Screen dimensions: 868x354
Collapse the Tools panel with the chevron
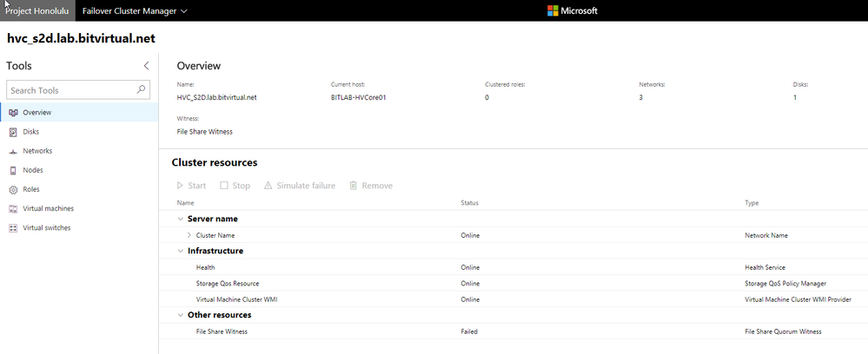click(146, 66)
